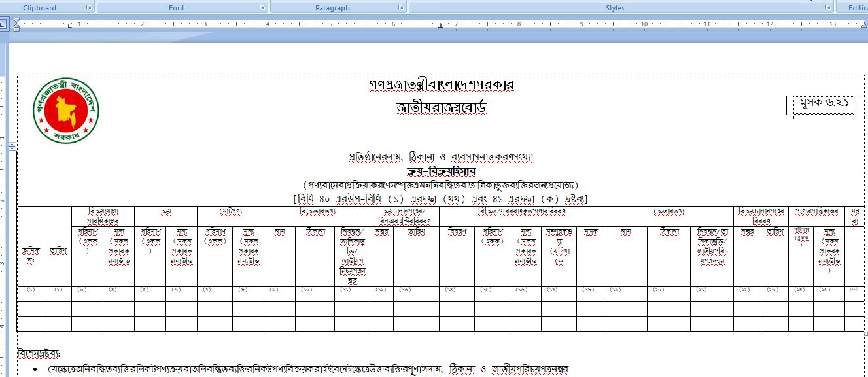The width and height of the screenshot is (868, 377).
Task: Click the Styles group label
Action: (615, 8)
